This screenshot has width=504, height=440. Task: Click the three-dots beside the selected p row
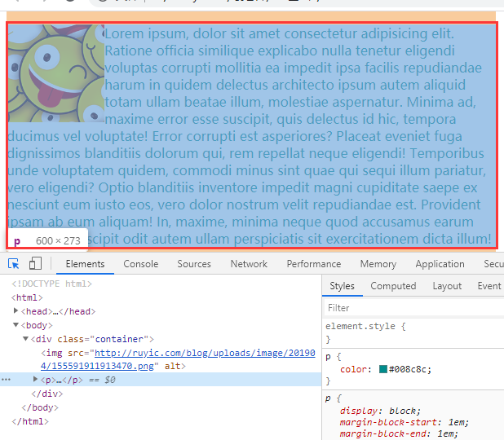[7, 380]
